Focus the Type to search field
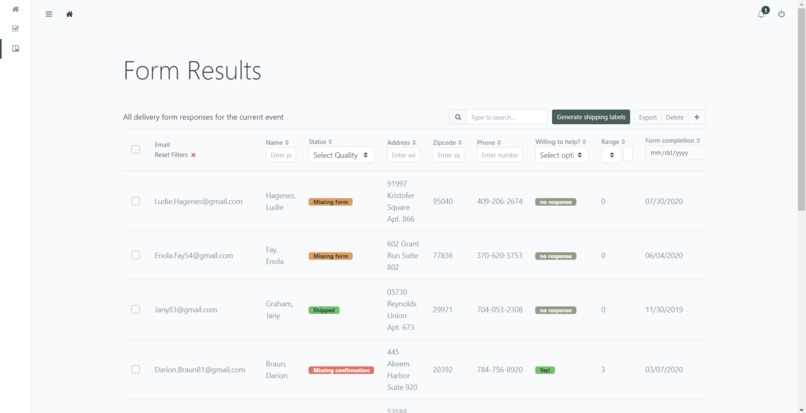 click(506, 117)
